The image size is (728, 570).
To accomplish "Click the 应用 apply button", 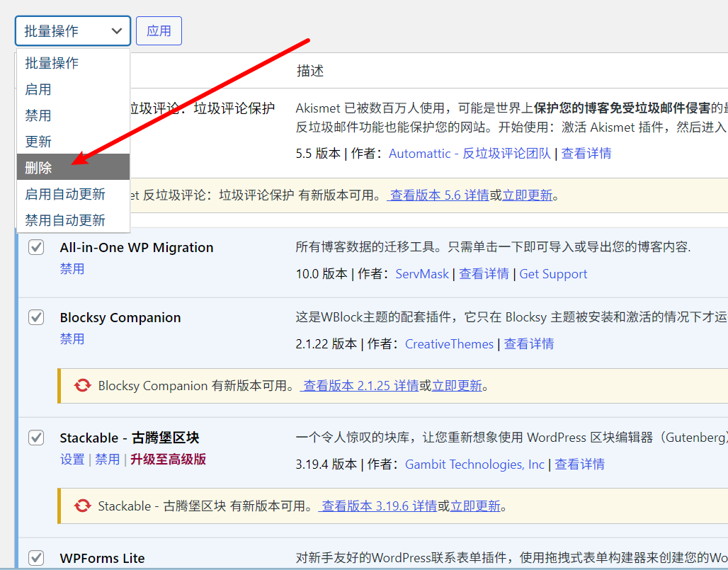I will (159, 31).
